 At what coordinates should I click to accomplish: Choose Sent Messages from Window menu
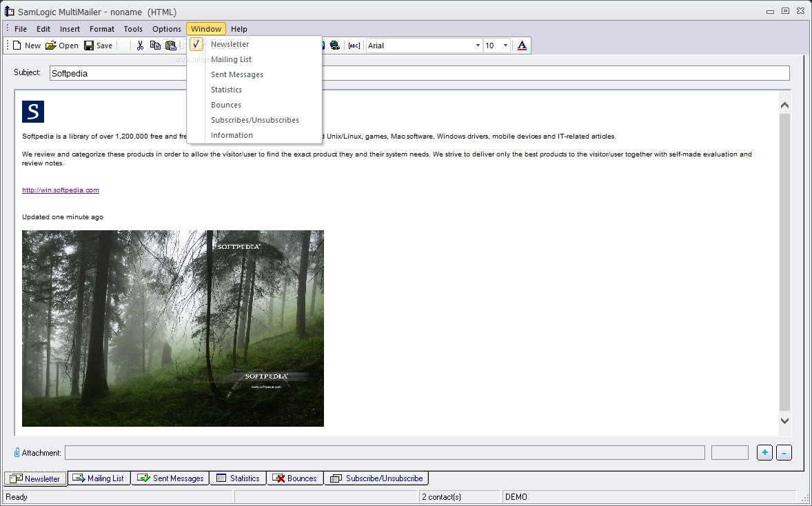click(x=254, y=74)
